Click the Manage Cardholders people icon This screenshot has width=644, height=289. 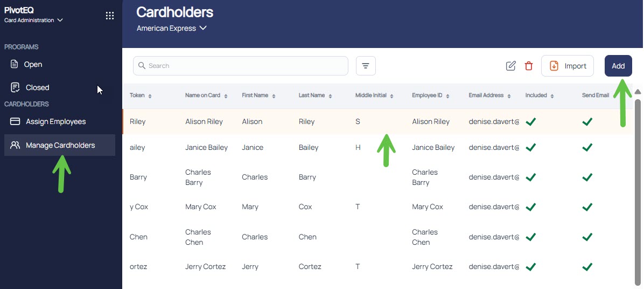[15, 145]
